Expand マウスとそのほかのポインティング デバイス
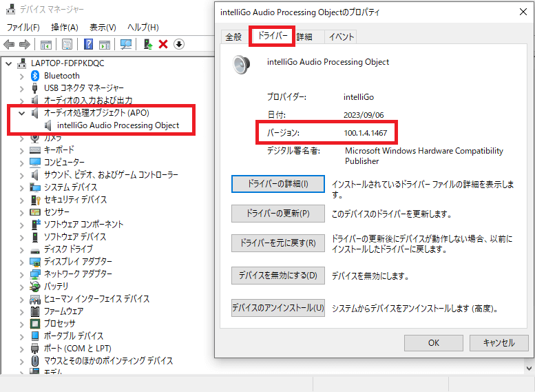The image size is (535, 392). pos(22,361)
